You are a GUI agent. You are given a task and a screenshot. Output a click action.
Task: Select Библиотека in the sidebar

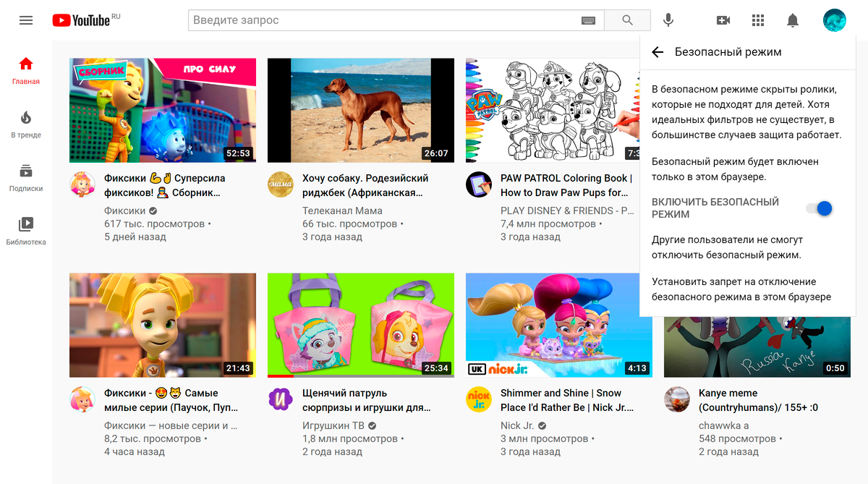[x=26, y=232]
